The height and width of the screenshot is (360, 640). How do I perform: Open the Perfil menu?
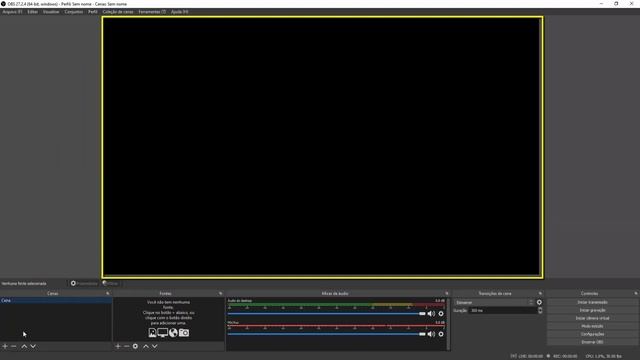tap(93, 12)
